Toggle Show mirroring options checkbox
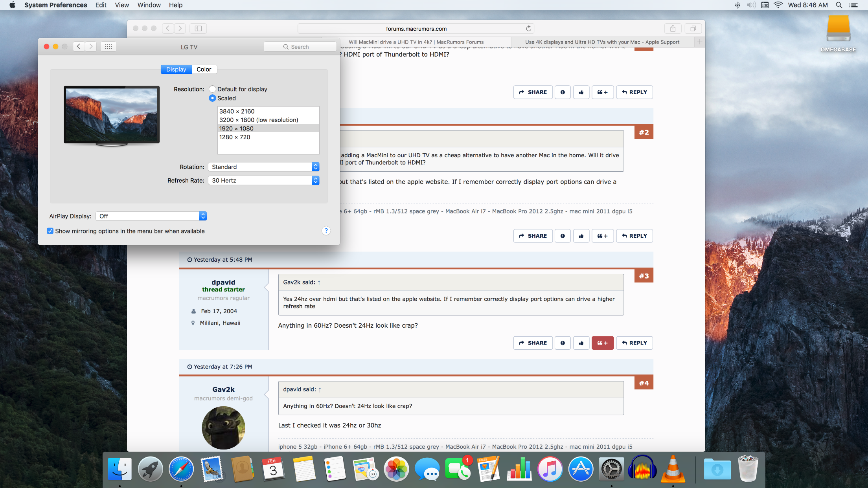 coord(50,231)
